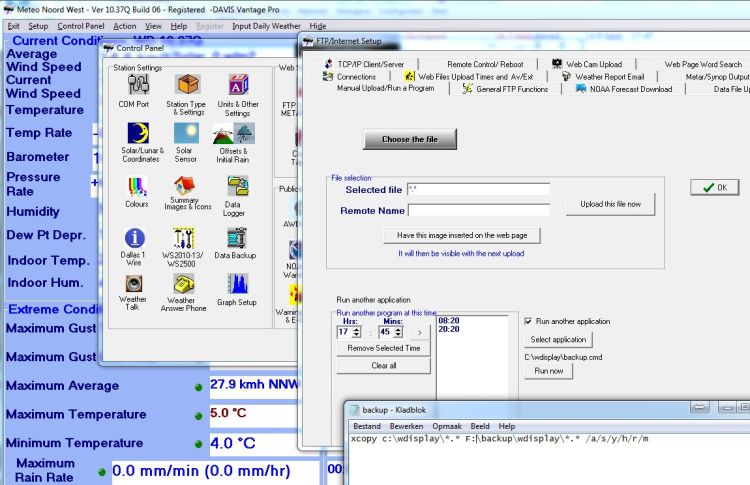Open General FTP Functions tab
Screen dimensions: 750x485
(505, 89)
